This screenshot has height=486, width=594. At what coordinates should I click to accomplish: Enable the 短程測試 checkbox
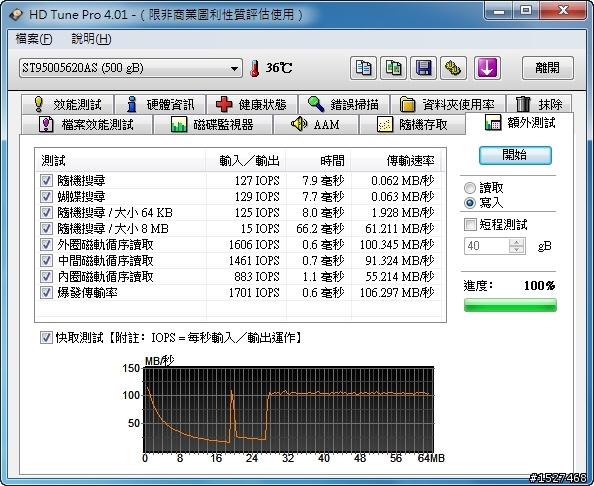pos(470,225)
